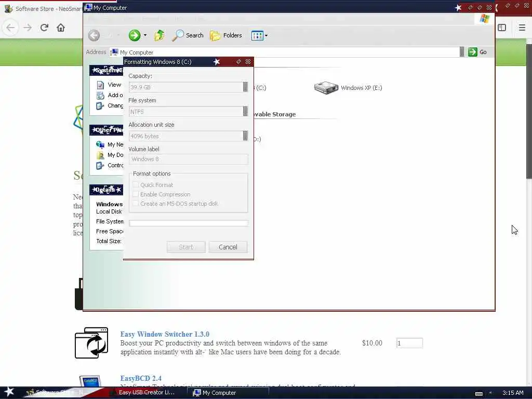This screenshot has width=532, height=399.
Task: Cancel the formatting dialog
Action: pos(228,247)
